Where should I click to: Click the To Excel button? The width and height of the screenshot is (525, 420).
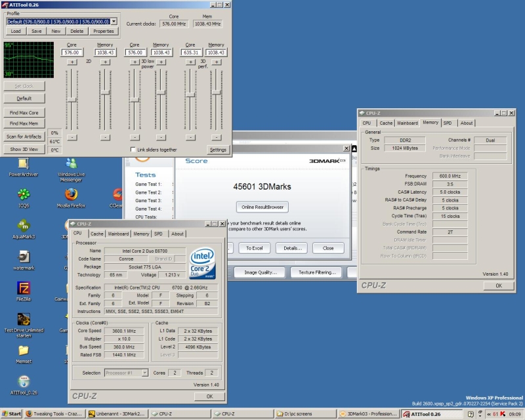tap(255, 248)
